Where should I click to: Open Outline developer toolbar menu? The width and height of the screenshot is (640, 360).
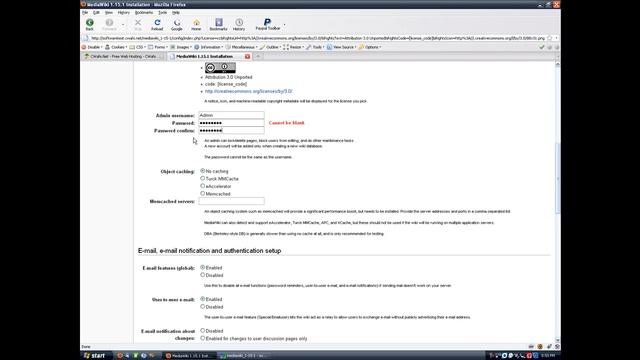270,47
